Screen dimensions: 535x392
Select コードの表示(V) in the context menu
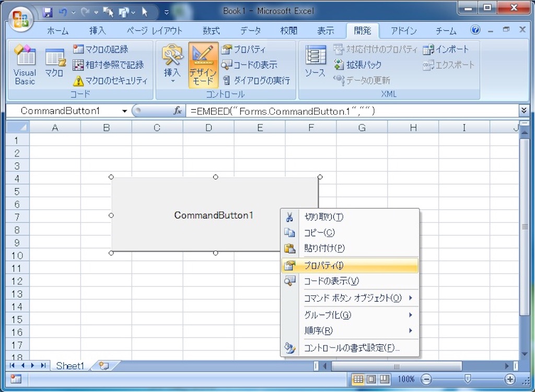(x=350, y=281)
